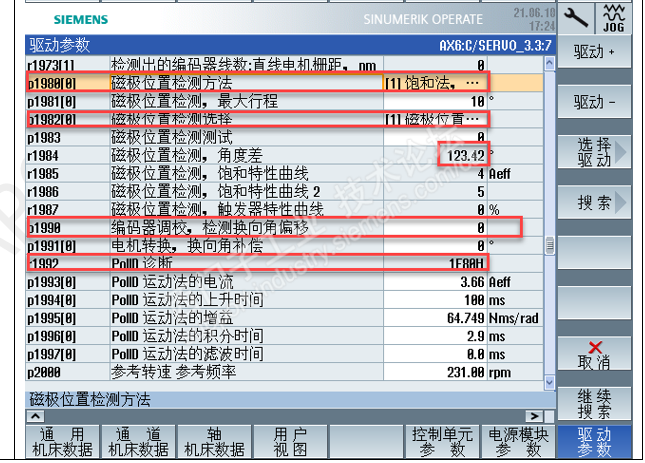Viewport: 645px width, 463px height.
Task: Click the AX6:C/SERVO_3.3:7 drive label
Action: point(495,45)
